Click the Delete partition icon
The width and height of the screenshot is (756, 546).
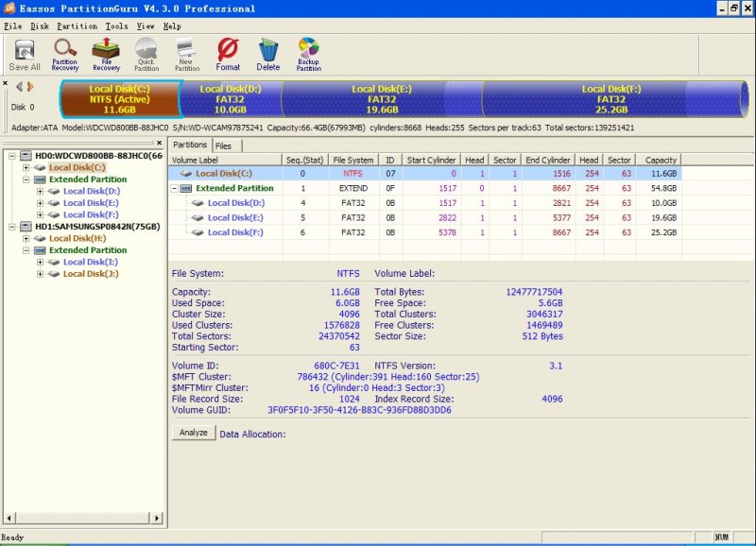(x=268, y=54)
